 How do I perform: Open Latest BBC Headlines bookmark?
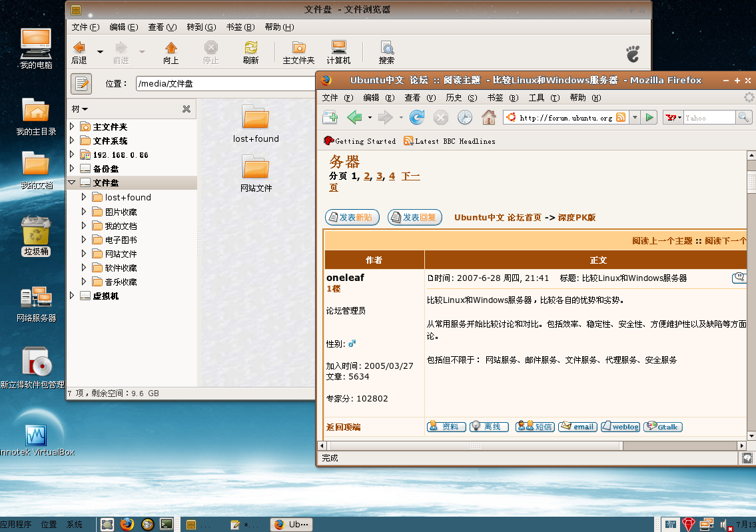click(450, 141)
